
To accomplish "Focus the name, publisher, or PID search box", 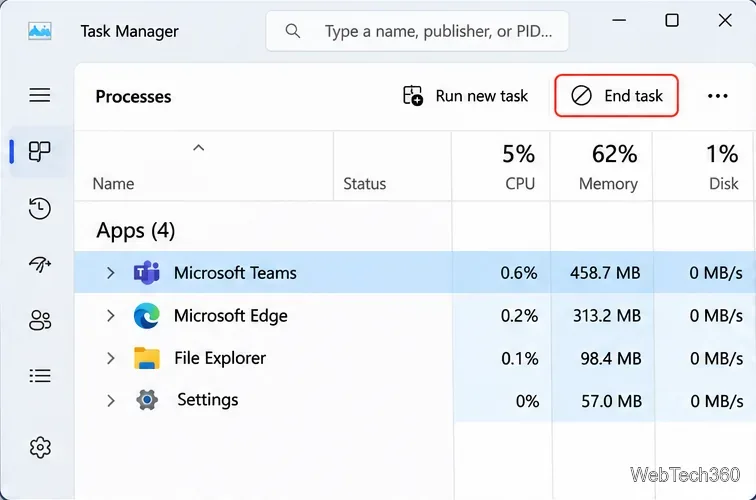I will click(x=417, y=31).
